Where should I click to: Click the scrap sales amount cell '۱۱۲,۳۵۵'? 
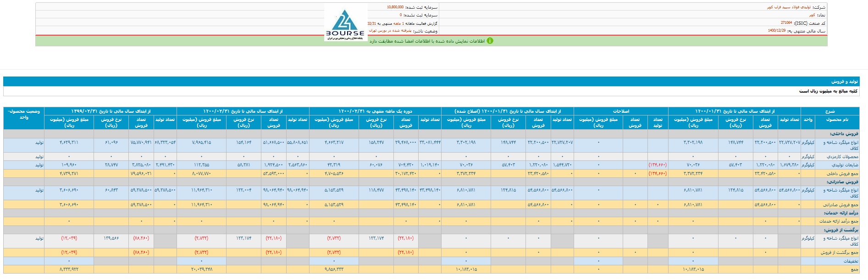pyautogui.click(x=202, y=165)
